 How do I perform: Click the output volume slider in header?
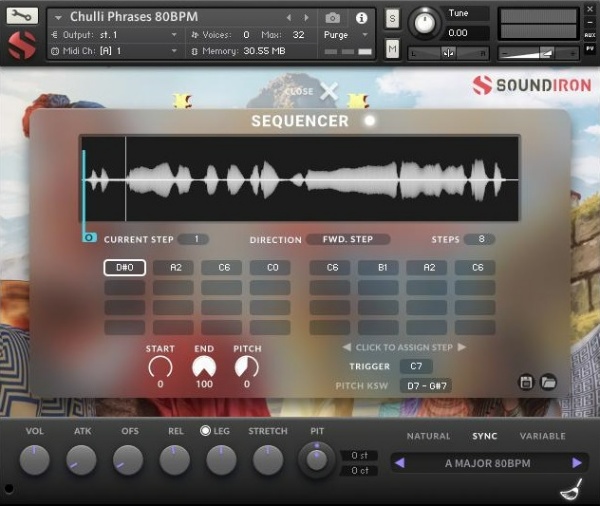tap(538, 53)
